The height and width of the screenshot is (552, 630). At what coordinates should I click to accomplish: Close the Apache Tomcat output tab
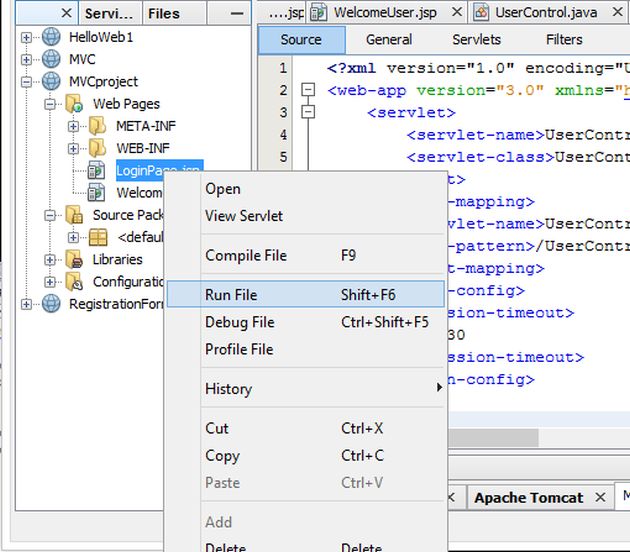600,497
